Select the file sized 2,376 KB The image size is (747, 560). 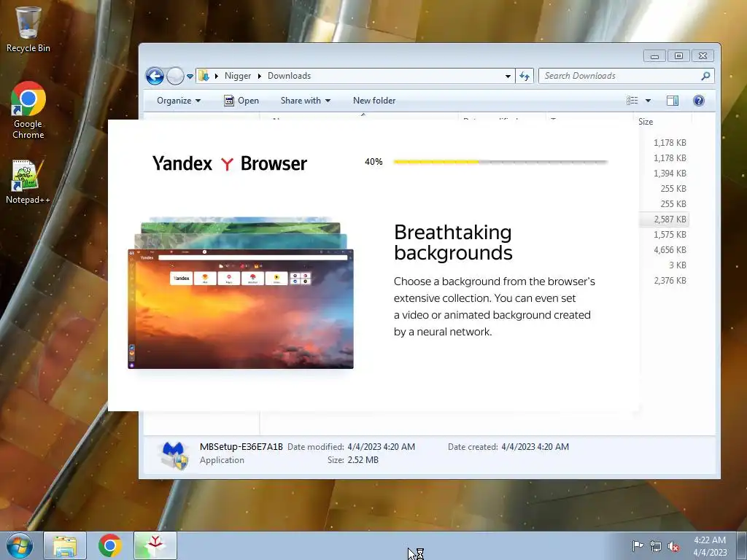[670, 281]
